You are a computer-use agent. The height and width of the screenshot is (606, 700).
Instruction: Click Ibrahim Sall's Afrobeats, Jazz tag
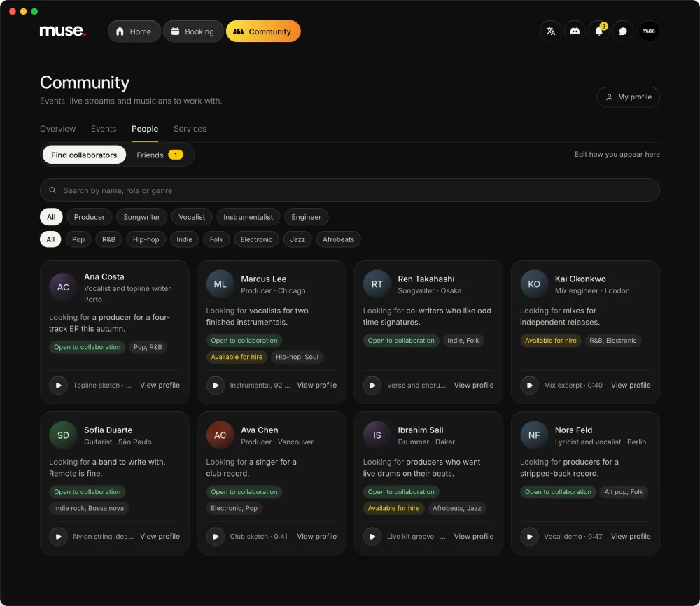click(456, 508)
